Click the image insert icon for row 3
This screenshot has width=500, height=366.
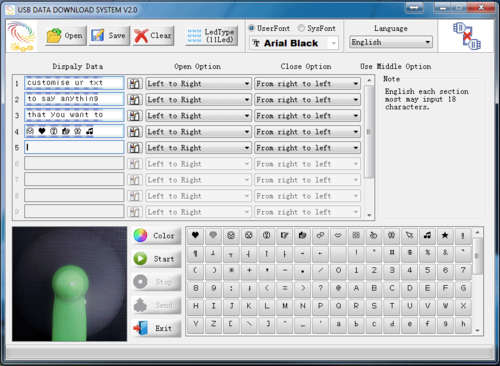(135, 116)
